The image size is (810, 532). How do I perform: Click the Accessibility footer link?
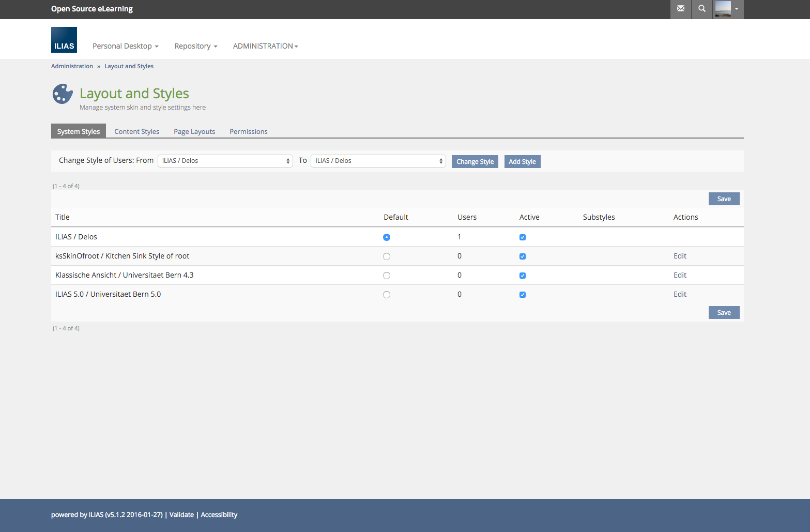pos(219,514)
